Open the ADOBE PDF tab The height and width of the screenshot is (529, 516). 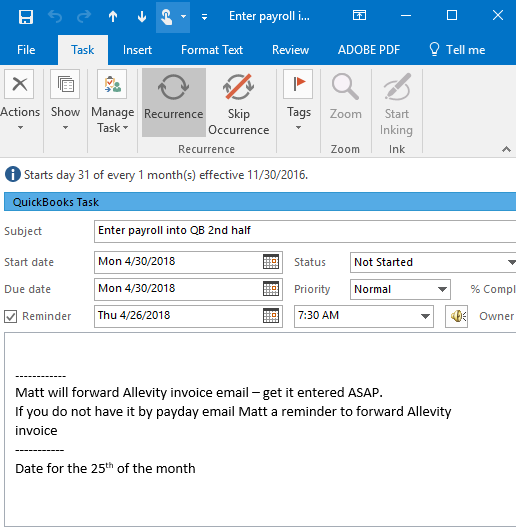(369, 50)
